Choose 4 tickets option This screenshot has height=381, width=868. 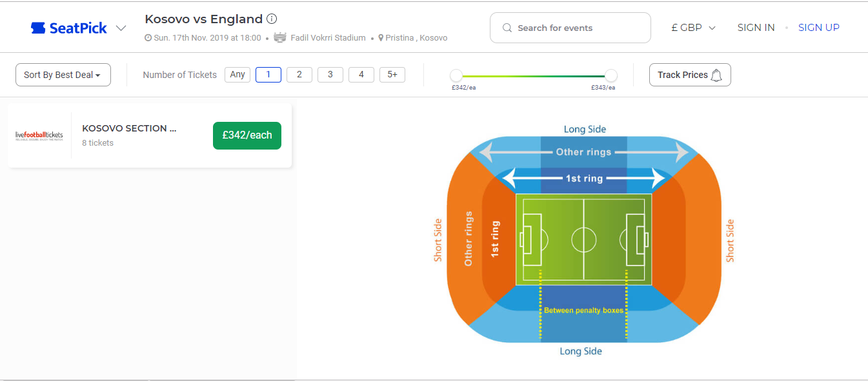click(x=361, y=75)
